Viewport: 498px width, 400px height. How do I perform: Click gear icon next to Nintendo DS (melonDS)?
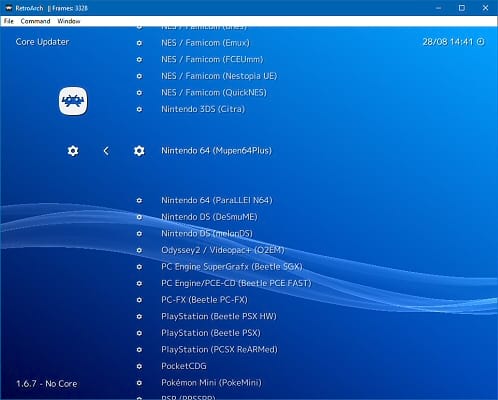tap(139, 234)
